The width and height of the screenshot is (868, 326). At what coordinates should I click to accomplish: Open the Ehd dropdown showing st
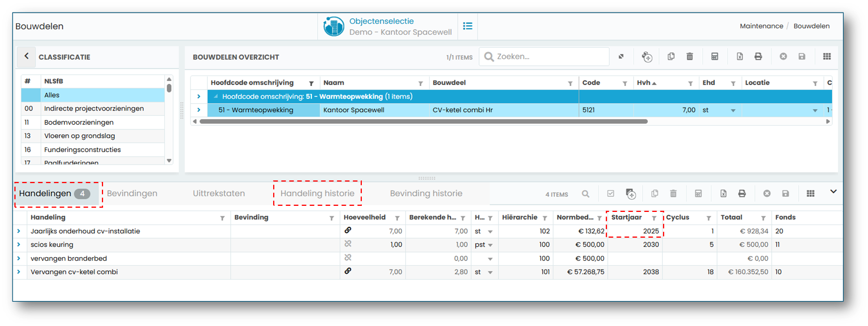(x=733, y=110)
